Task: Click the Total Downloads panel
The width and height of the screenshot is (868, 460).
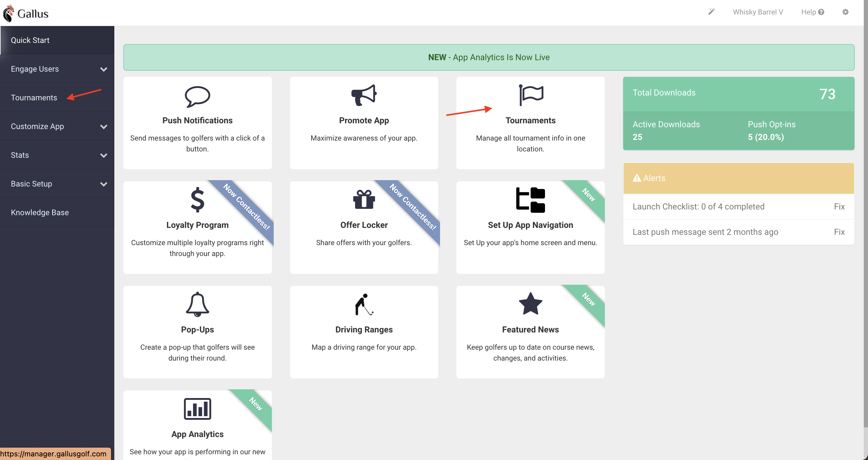Action: 739,94
